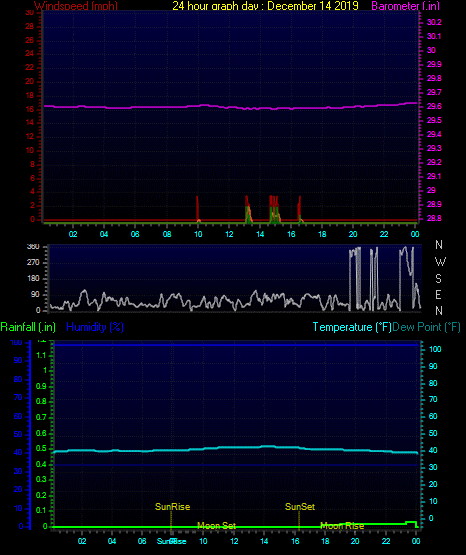Viewport: 466px width, 555px height.
Task: Click the Moon Rise marker label
Action: pos(342,526)
